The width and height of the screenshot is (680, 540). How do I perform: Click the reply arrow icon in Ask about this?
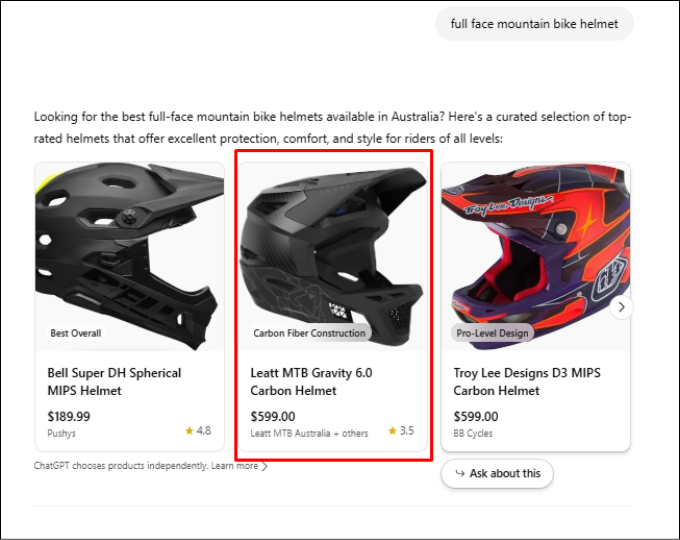459,473
